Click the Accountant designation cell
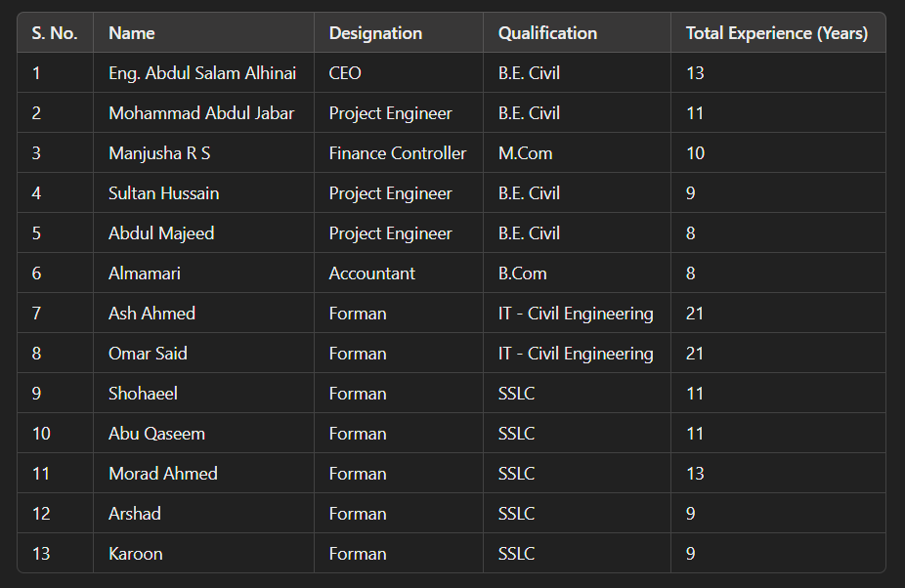Image resolution: width=905 pixels, height=588 pixels. [x=371, y=273]
